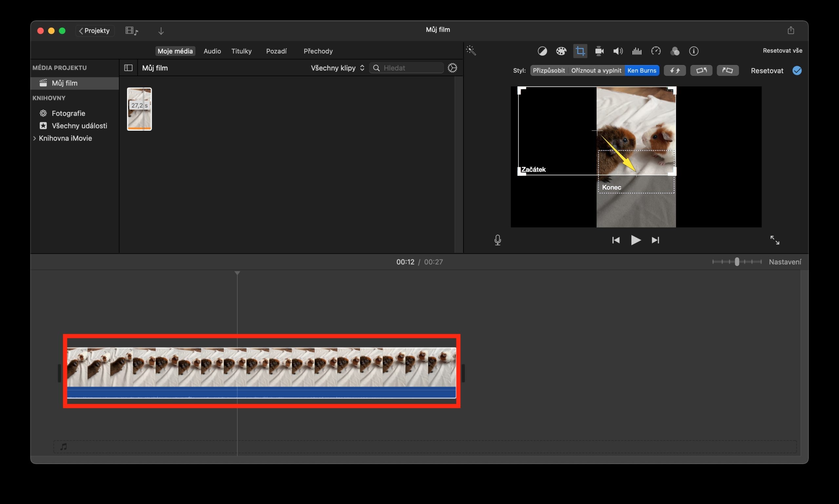Image resolution: width=839 pixels, height=504 pixels.
Task: Start recording with the magic wand enhance icon
Action: pyautogui.click(x=471, y=51)
